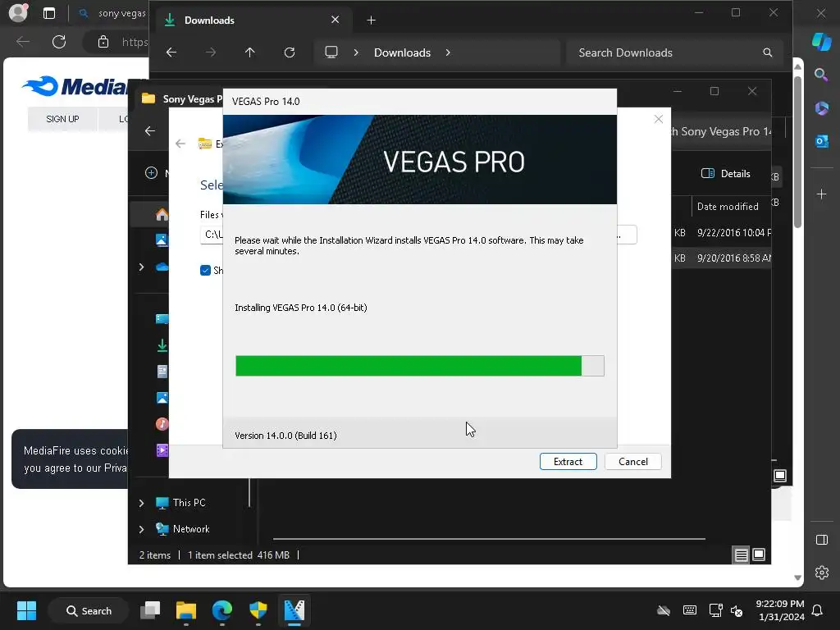
Task: Open Videos icon in navigation pane
Action: (x=162, y=450)
